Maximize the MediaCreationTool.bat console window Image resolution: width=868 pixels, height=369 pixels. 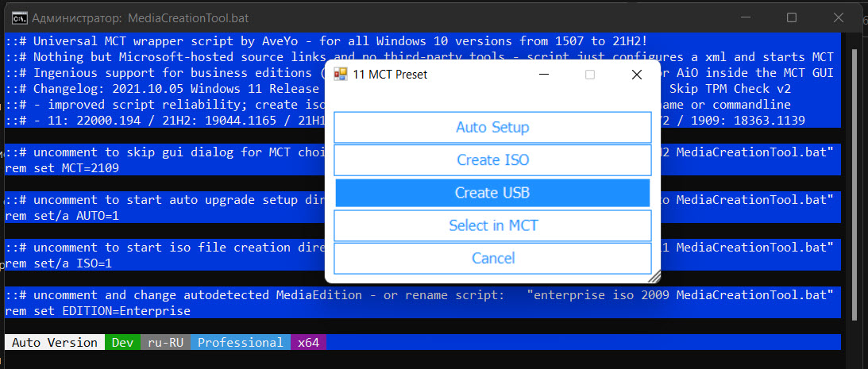pyautogui.click(x=792, y=17)
